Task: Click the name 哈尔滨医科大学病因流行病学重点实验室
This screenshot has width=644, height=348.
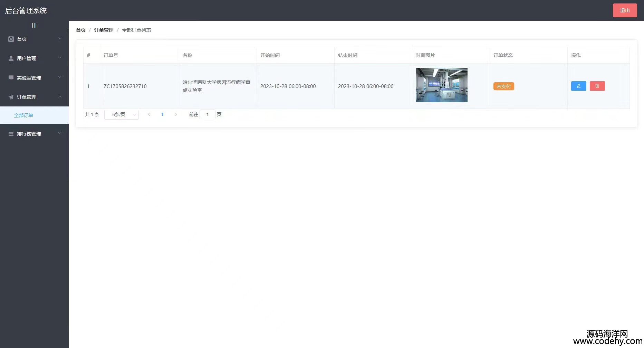Action: (x=217, y=86)
